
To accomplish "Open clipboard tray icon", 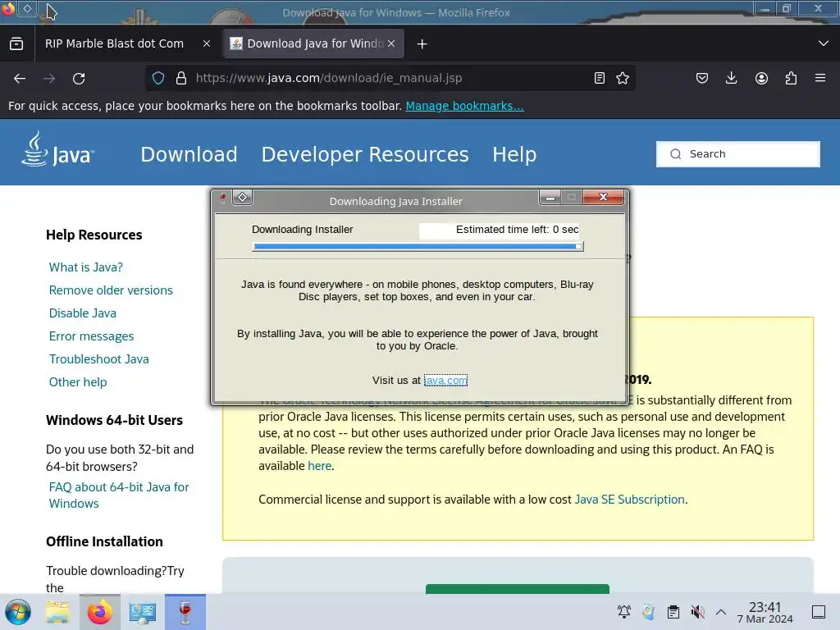I will tap(673, 612).
